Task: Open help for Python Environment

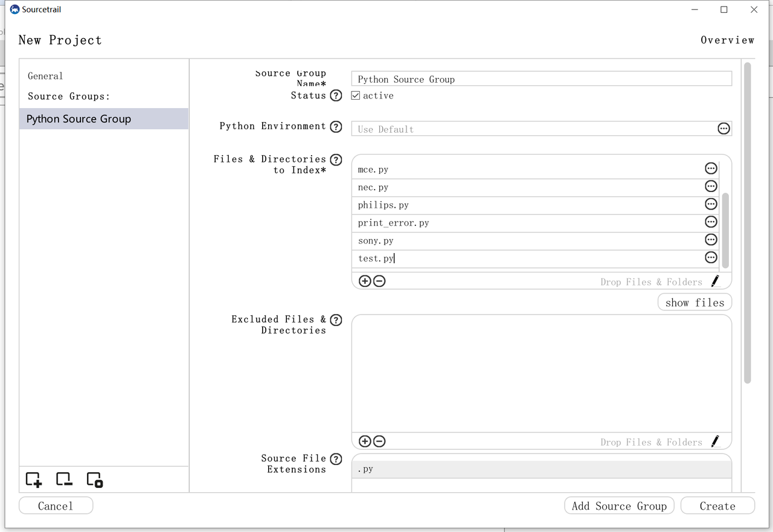Action: [x=336, y=126]
